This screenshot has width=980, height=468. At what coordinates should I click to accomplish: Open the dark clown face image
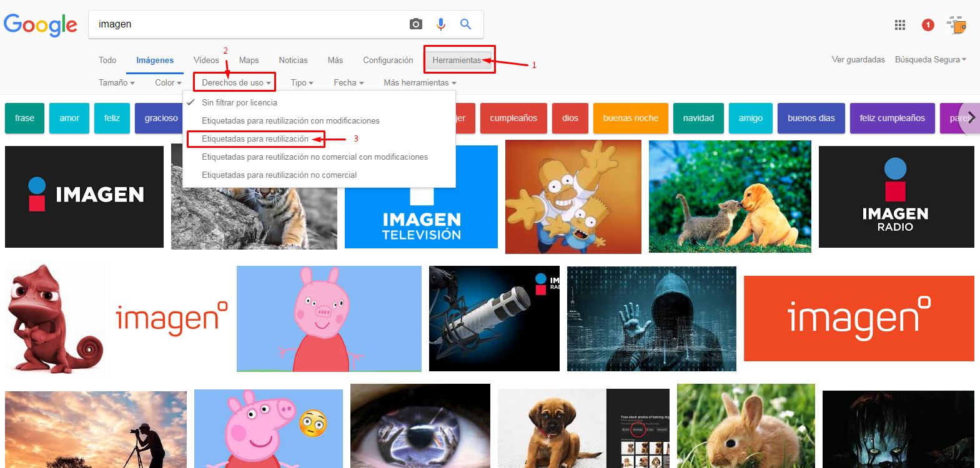[x=898, y=429]
